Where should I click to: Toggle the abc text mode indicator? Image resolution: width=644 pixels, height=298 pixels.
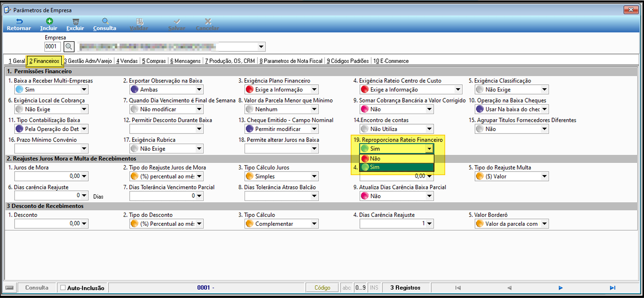[347, 288]
